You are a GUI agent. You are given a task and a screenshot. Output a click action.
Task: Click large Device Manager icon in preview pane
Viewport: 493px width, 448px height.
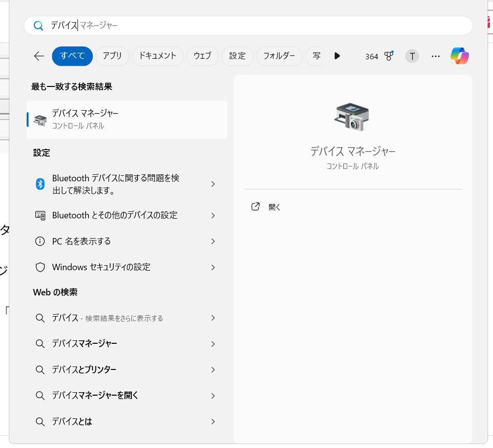pyautogui.click(x=352, y=117)
